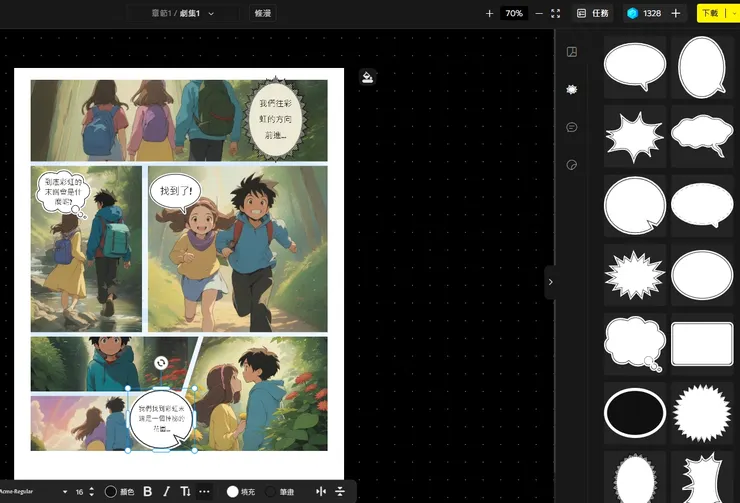Image resolution: width=740 pixels, height=503 pixels.
Task: Click the fullscreen fit icon beside zoom
Action: point(555,13)
